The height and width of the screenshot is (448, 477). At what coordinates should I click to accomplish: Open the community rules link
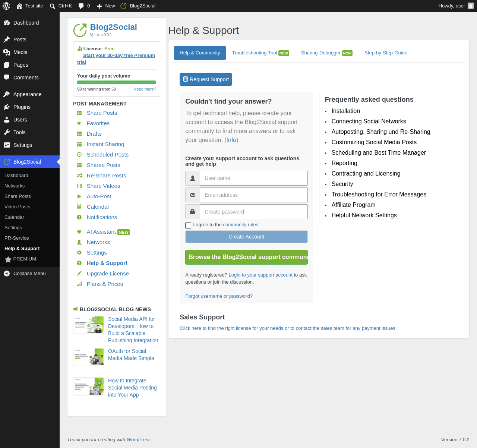pos(240,225)
